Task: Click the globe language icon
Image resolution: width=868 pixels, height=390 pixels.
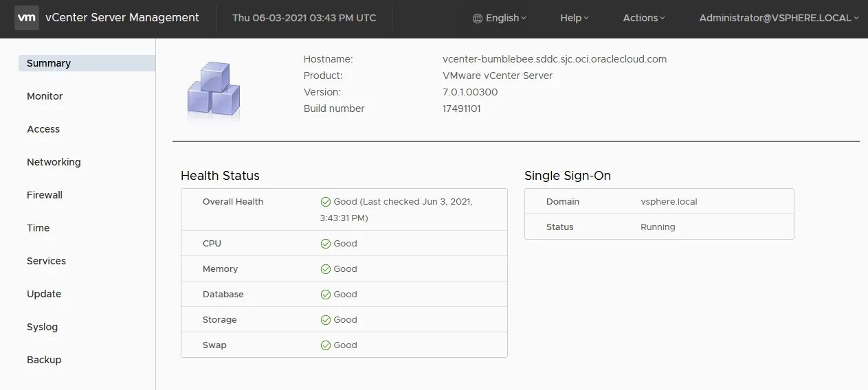Action: point(478,19)
